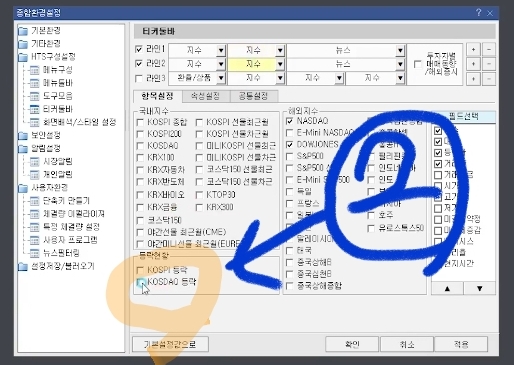This screenshot has height=365, width=514.
Task: Open the 사용자 프로그램 page icon
Action: click(35, 240)
